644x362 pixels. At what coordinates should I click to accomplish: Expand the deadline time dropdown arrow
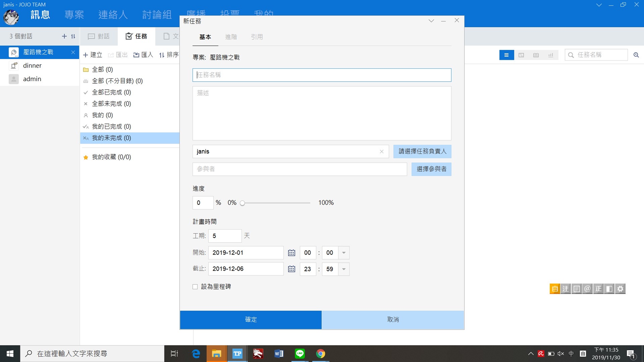[x=344, y=269]
